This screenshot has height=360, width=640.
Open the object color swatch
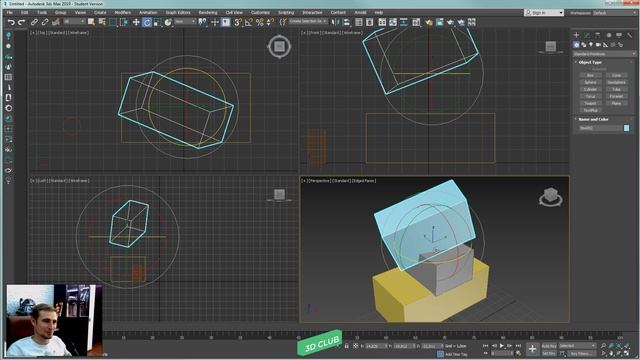tap(627, 128)
